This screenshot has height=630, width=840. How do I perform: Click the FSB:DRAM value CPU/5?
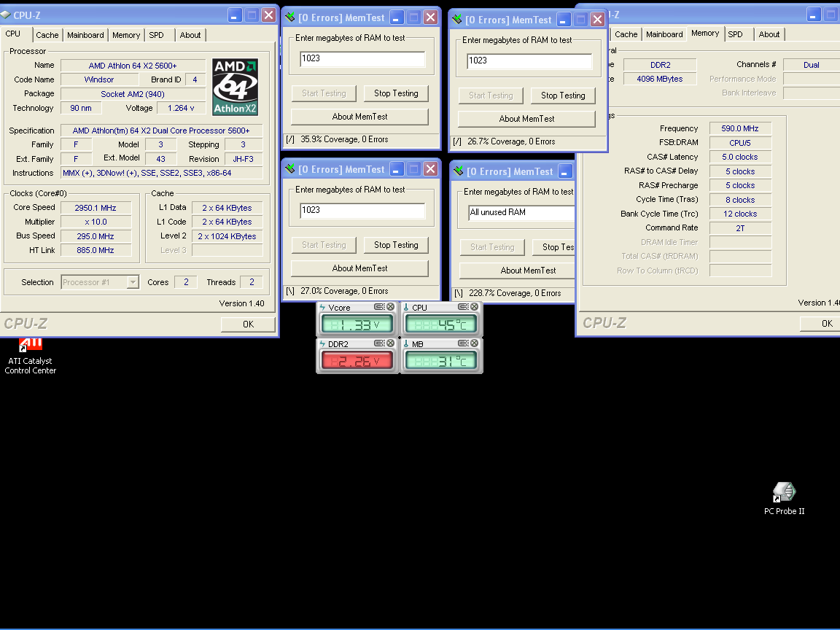(x=740, y=143)
